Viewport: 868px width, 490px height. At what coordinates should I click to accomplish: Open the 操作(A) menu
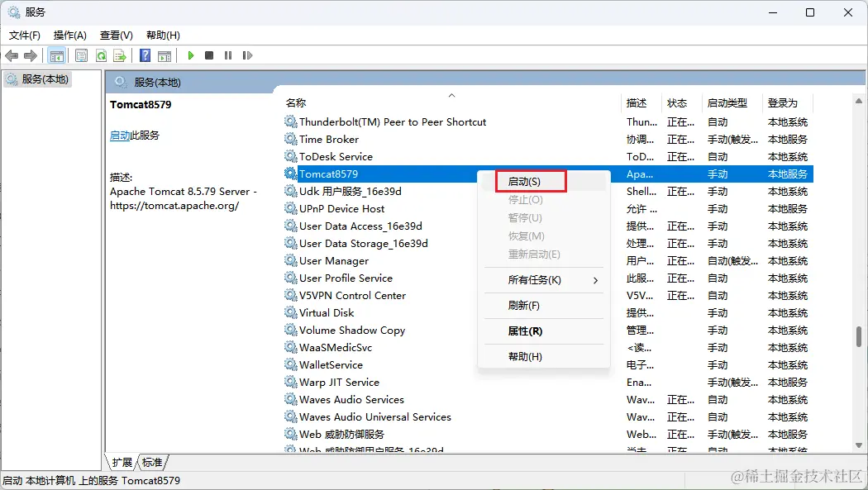tap(69, 36)
